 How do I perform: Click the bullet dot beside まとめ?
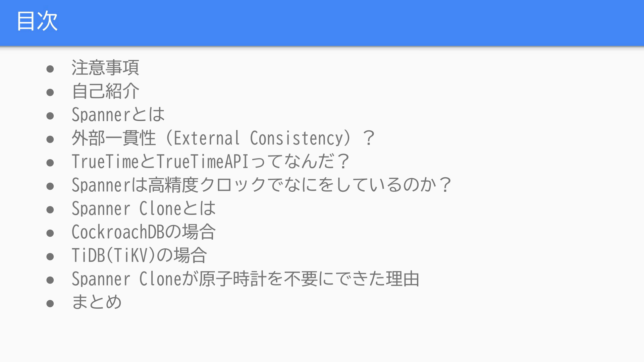click(x=50, y=304)
